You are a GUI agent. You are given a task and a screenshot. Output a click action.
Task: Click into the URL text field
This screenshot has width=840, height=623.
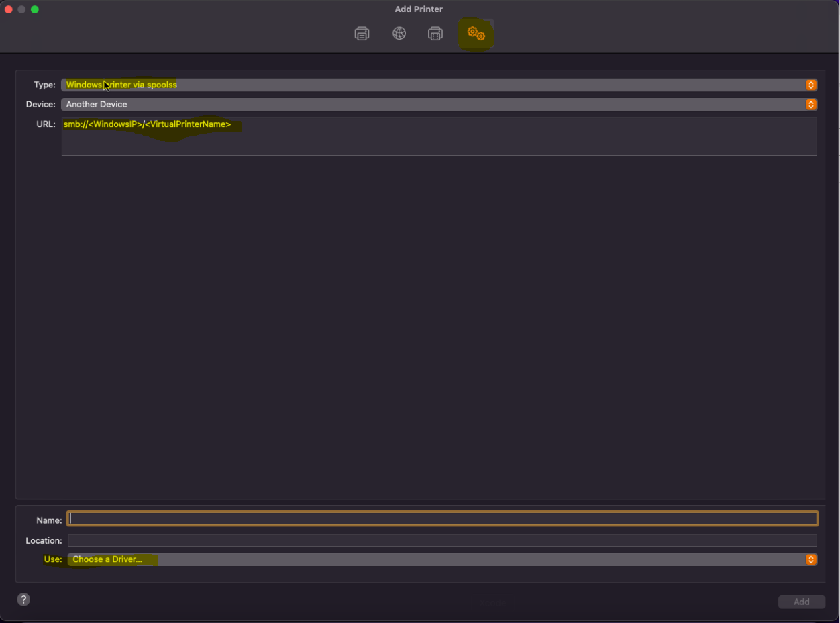pyautogui.click(x=439, y=136)
